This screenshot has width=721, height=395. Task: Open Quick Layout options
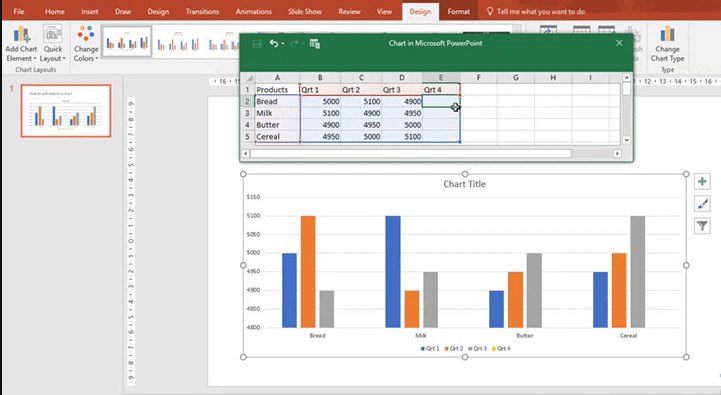point(52,44)
